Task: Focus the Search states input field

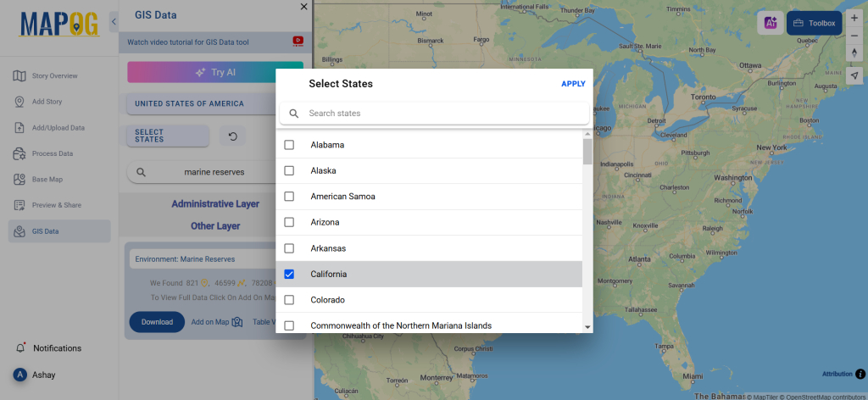Action: [x=435, y=114]
